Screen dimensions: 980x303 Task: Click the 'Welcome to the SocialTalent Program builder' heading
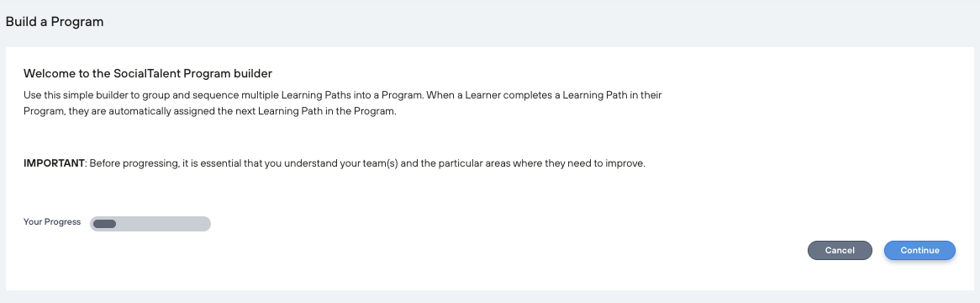[x=147, y=74]
